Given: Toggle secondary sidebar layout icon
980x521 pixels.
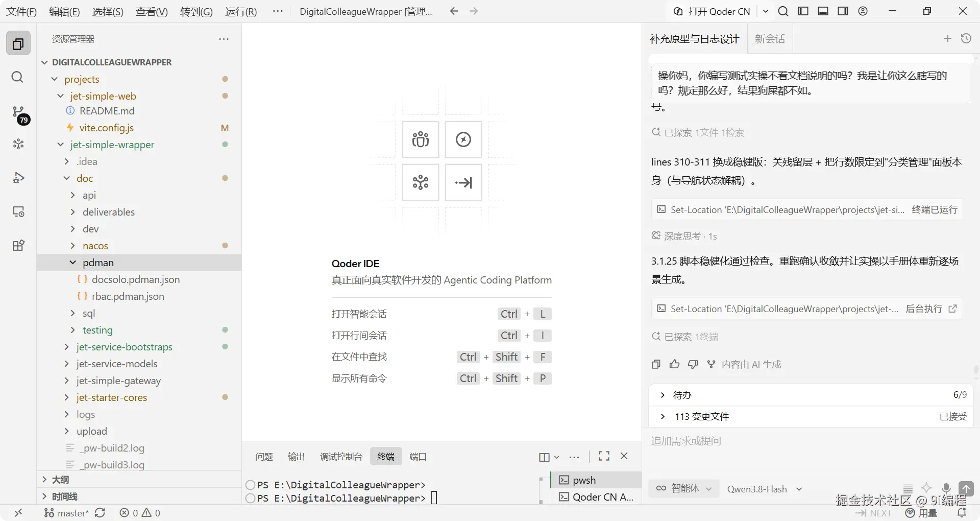Looking at the screenshot, I should pyautogui.click(x=843, y=11).
